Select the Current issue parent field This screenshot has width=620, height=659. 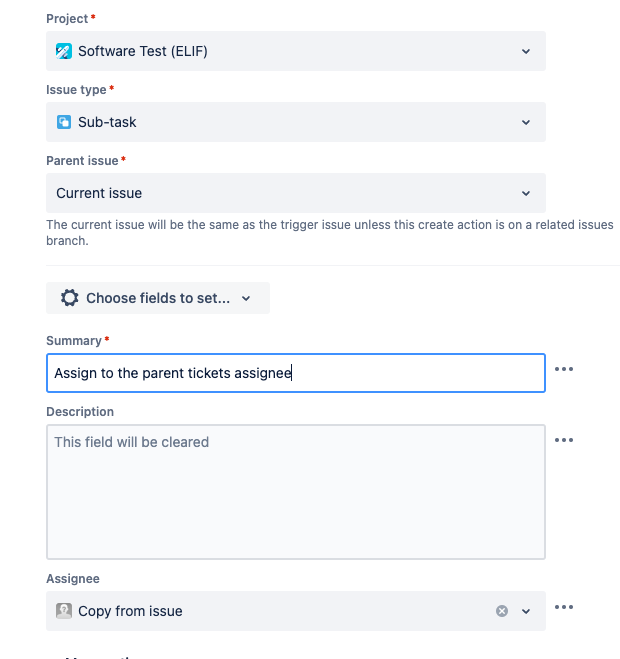click(x=296, y=193)
